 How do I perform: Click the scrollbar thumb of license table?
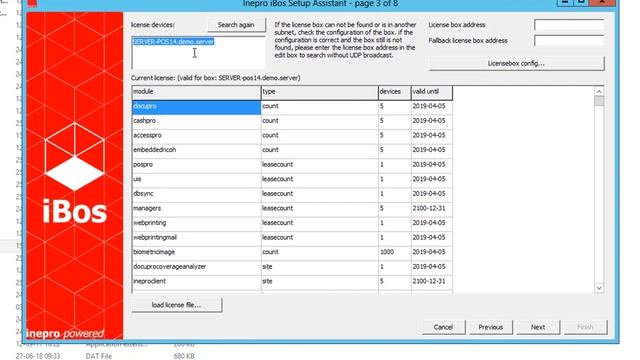[x=599, y=101]
